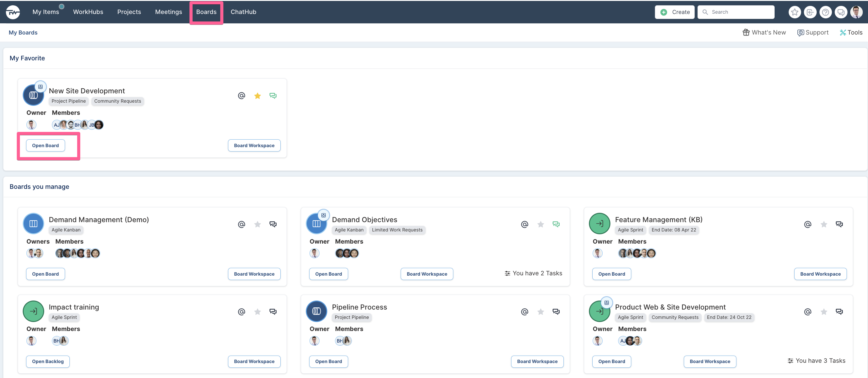Click 'You have 2 Tasks' on Demand Objectives
This screenshot has height=378, width=868.
534,273
